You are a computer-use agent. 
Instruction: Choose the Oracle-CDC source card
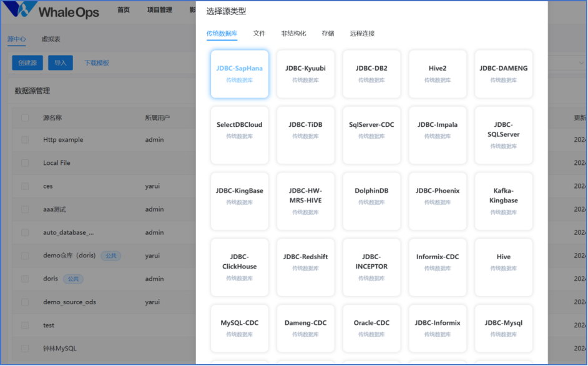371,329
